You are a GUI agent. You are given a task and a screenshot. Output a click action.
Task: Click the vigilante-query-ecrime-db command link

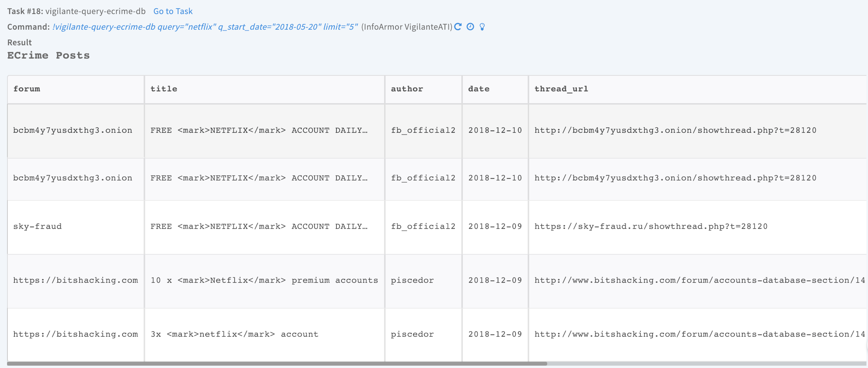(205, 27)
